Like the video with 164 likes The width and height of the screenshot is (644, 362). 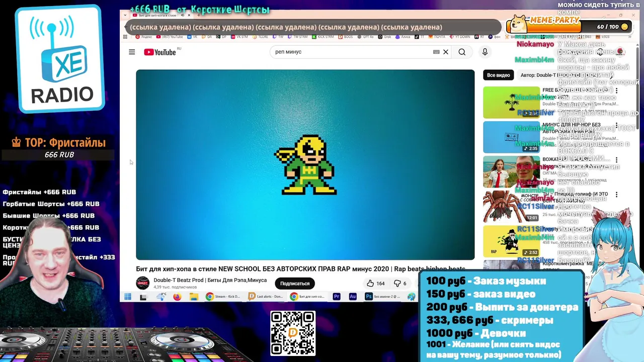(375, 283)
